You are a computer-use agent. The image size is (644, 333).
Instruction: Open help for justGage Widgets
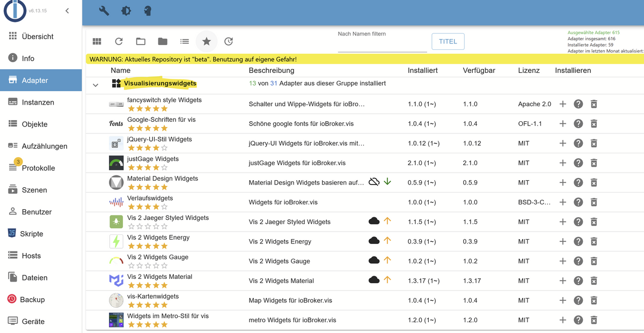pyautogui.click(x=578, y=163)
